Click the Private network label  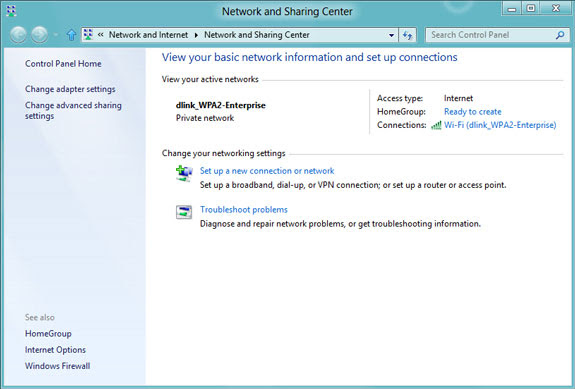[205, 118]
